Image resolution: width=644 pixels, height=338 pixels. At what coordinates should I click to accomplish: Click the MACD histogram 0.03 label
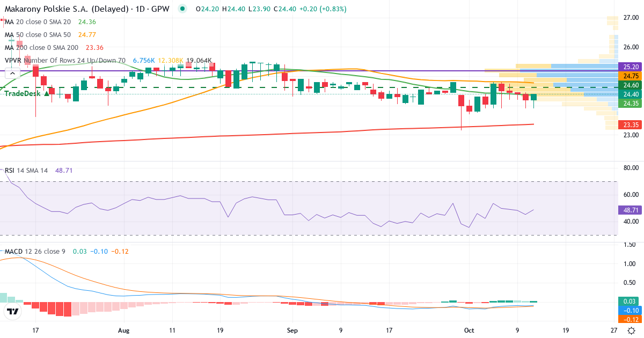[631, 302]
